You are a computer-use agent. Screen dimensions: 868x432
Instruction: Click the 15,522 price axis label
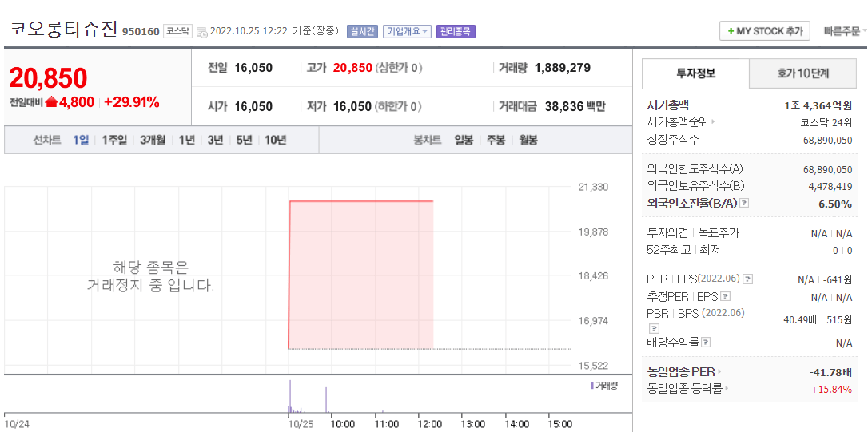593,366
